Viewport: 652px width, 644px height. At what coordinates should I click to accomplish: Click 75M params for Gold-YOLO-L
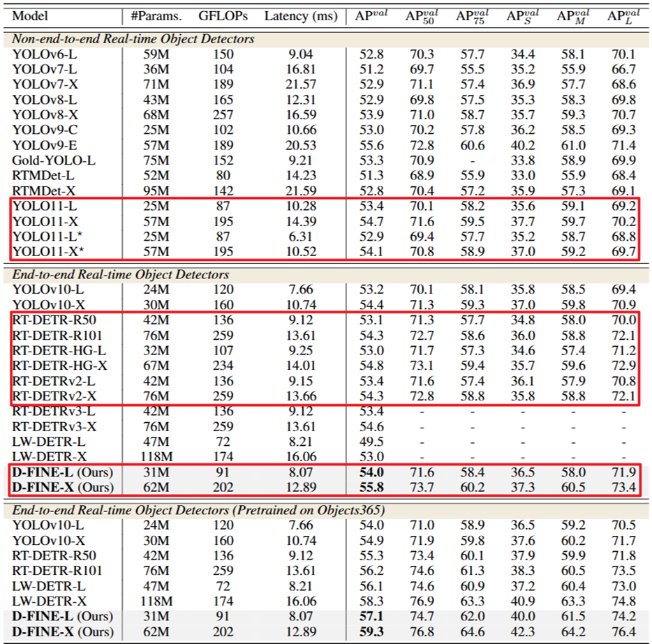[156, 160]
